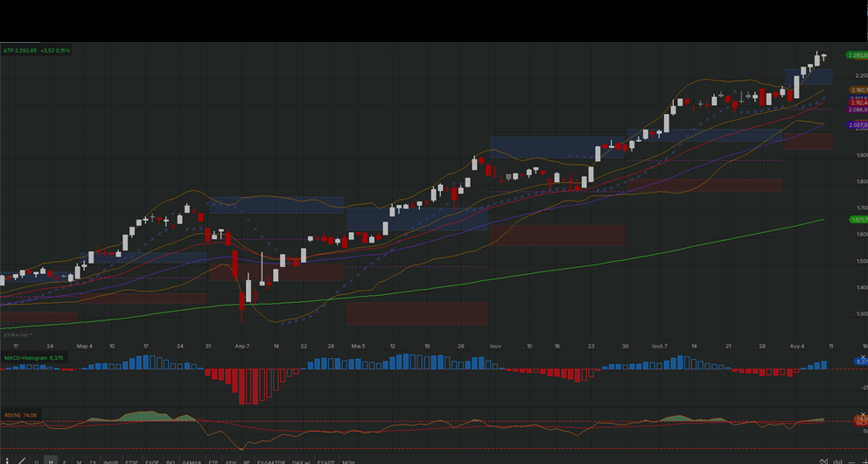Switch to the DAX symbol tab
Viewport: 868px width, 464px height.
pyautogui.click(x=301, y=461)
